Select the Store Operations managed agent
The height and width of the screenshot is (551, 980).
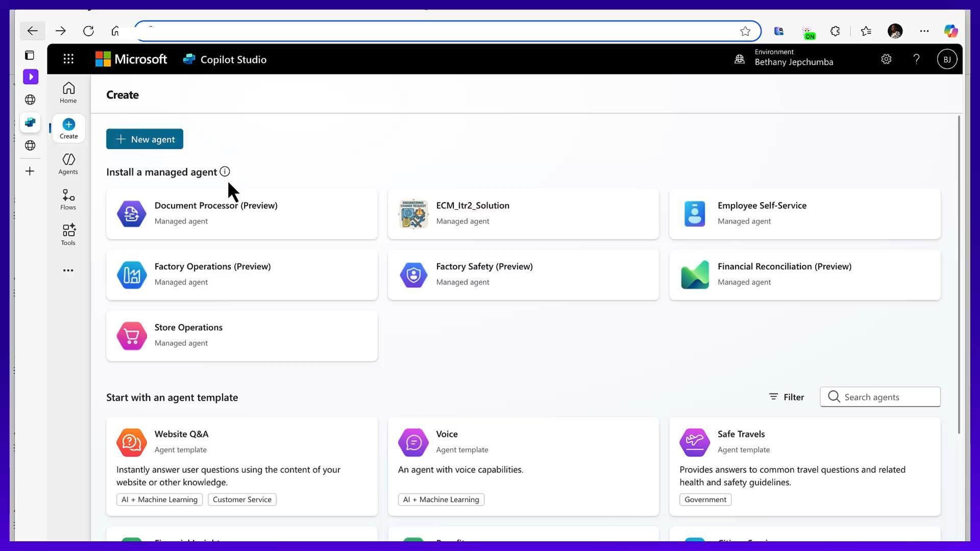[242, 336]
